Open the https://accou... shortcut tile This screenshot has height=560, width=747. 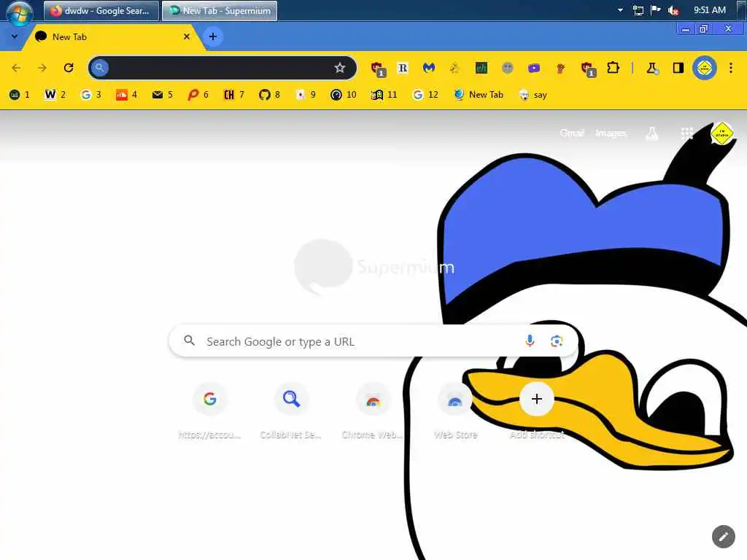[x=209, y=411]
